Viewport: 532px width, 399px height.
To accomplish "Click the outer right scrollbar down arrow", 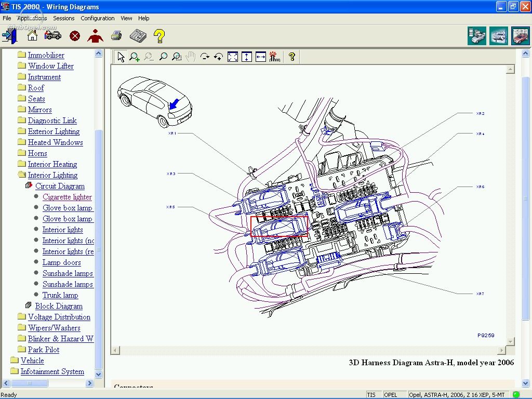I will pyautogui.click(x=525, y=383).
